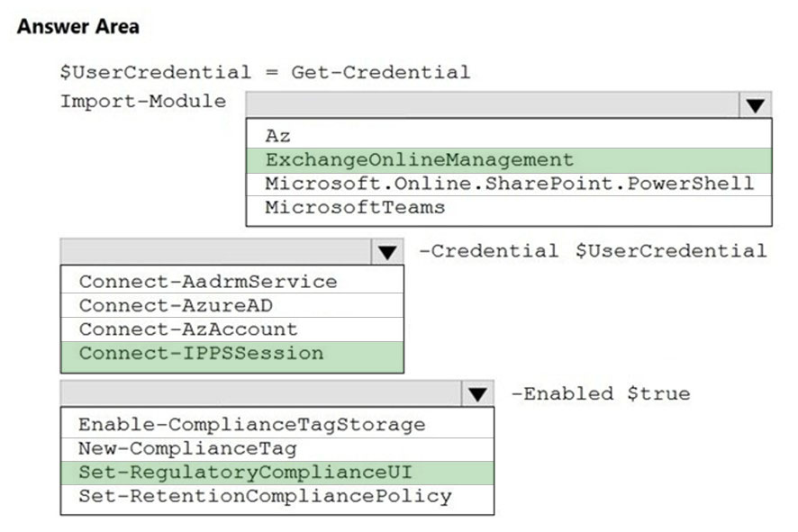Select the Az module option

point(509,135)
